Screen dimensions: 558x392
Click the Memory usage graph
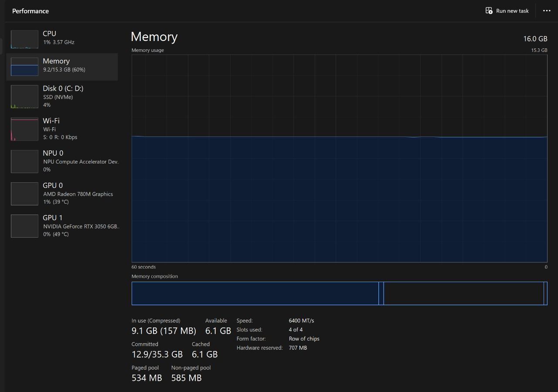pos(339,158)
